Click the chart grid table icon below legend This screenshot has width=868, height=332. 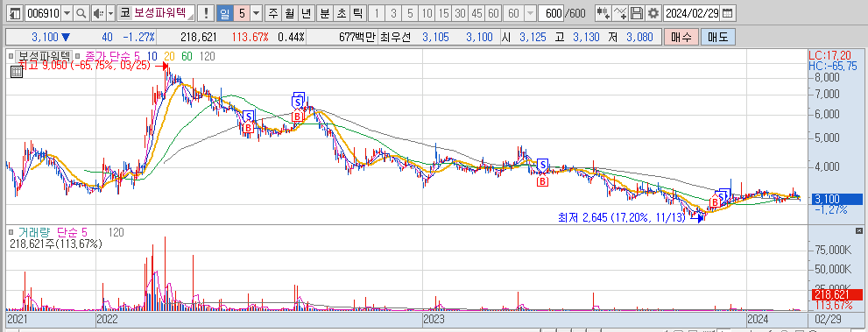pyautogui.click(x=17, y=72)
